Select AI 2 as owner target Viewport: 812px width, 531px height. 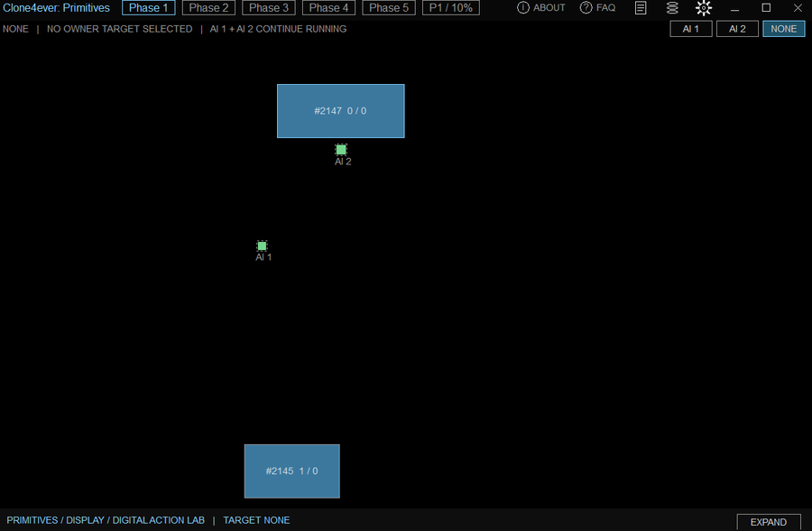(x=737, y=29)
